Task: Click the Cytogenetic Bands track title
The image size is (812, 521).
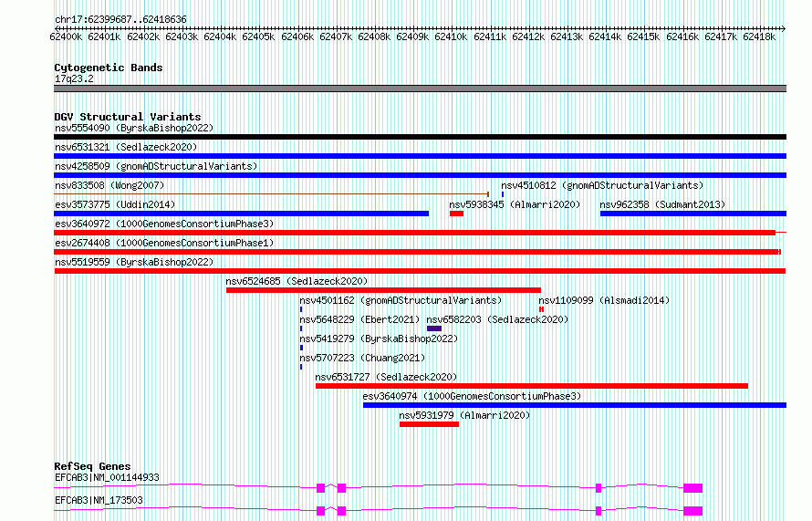Action: [x=109, y=68]
